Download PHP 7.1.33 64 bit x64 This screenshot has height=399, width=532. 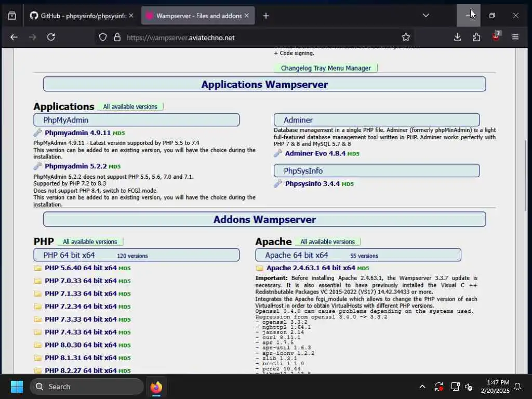81,294
